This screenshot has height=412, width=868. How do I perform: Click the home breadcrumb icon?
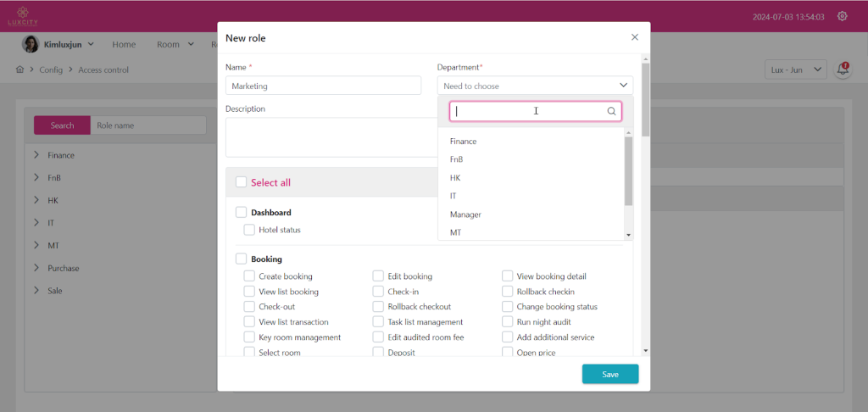(19, 70)
